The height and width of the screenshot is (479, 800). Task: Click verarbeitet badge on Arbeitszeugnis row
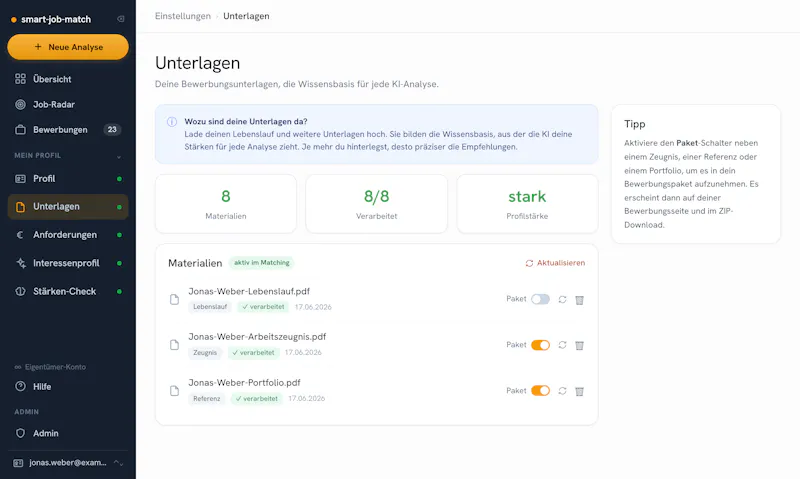pyautogui.click(x=254, y=352)
